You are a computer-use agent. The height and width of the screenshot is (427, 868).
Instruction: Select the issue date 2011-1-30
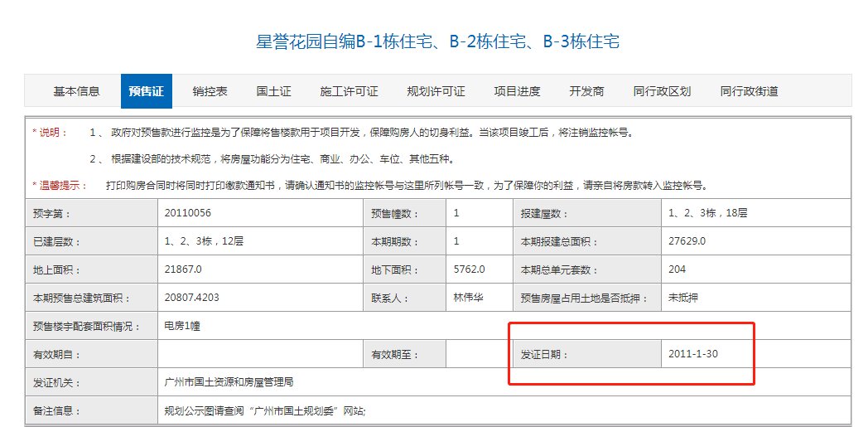(693, 354)
